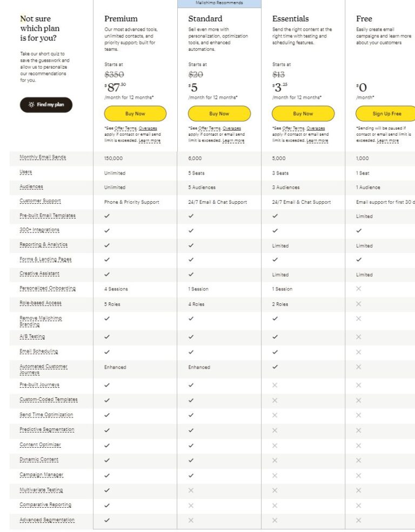
Task: Click Buy Now under Essentials plan
Action: (x=303, y=114)
